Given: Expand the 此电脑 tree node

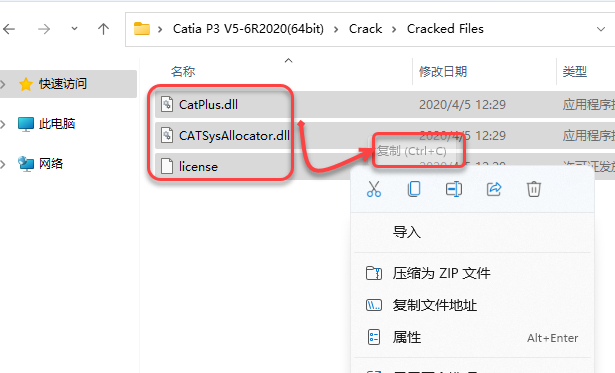Looking at the screenshot, I should tap(3, 124).
